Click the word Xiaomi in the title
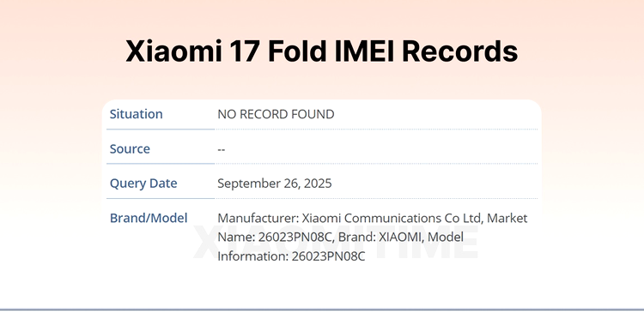 (x=173, y=51)
